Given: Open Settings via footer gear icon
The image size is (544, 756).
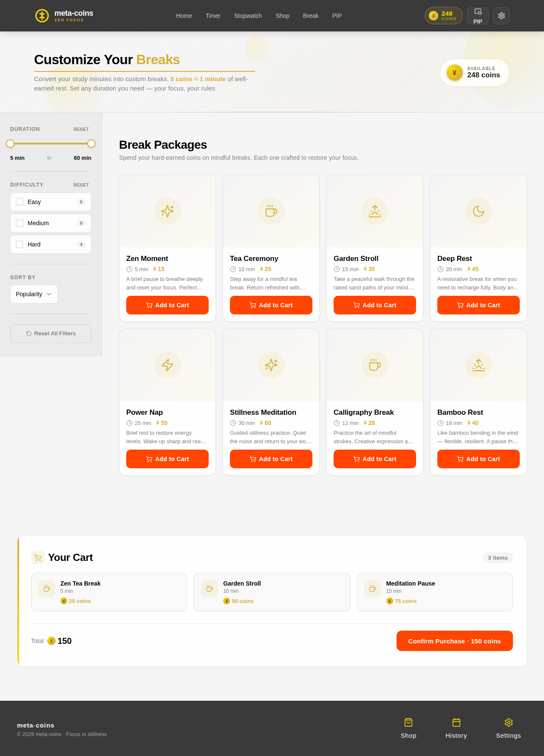Looking at the screenshot, I should (x=509, y=722).
